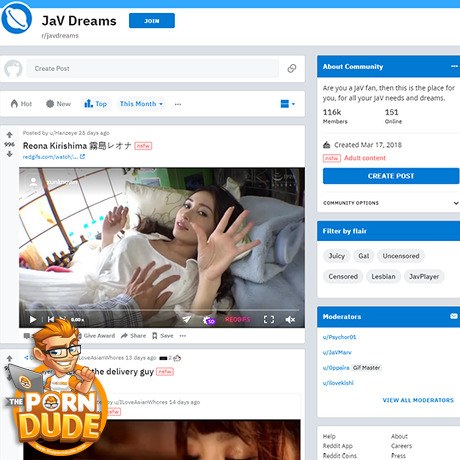This screenshot has width=460, height=460.
Task: Filter by the Uncensored flair
Action: coord(401,256)
